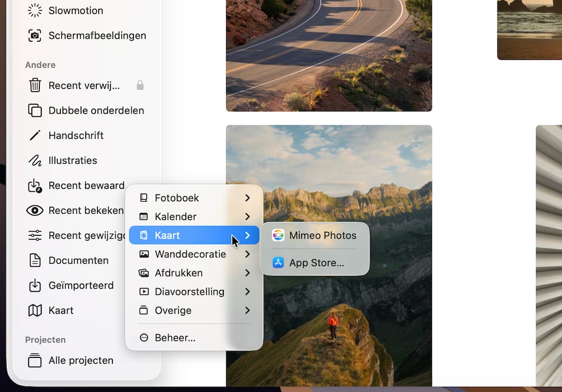Expand the Afdrukken submenu chevron
The width and height of the screenshot is (562, 392).
coord(247,273)
